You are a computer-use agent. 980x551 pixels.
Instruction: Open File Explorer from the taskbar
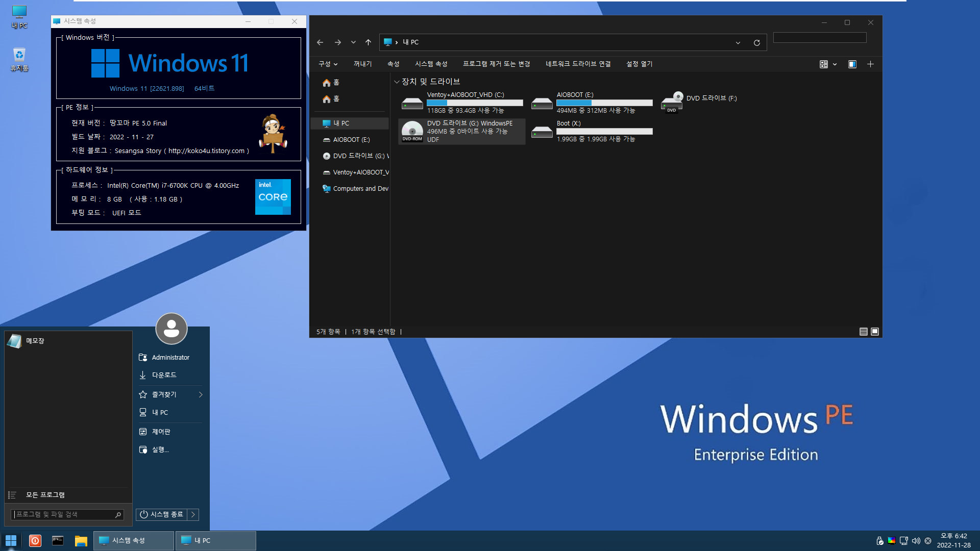(81, 540)
